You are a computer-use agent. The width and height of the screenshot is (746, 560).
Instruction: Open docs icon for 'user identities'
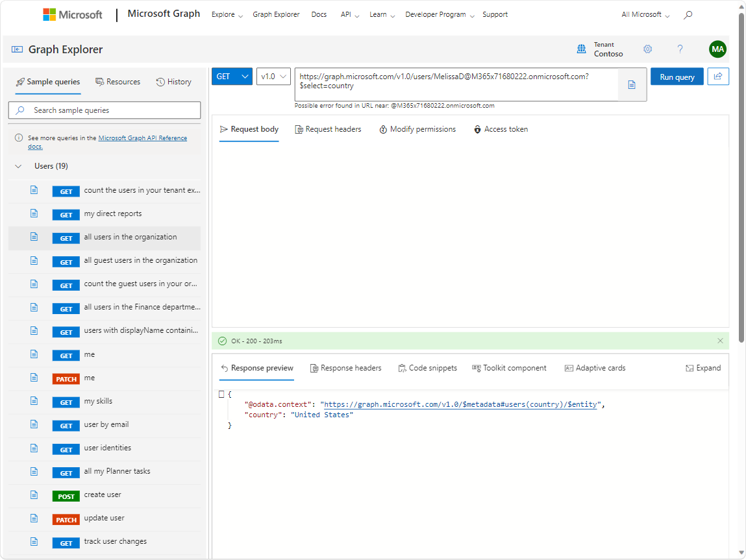click(x=34, y=448)
